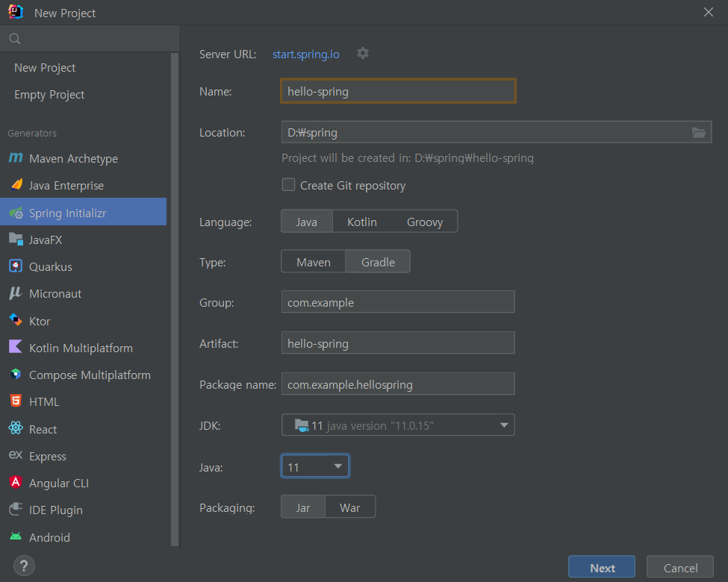The height and width of the screenshot is (582, 728).
Task: Click the Next button
Action: pos(602,568)
